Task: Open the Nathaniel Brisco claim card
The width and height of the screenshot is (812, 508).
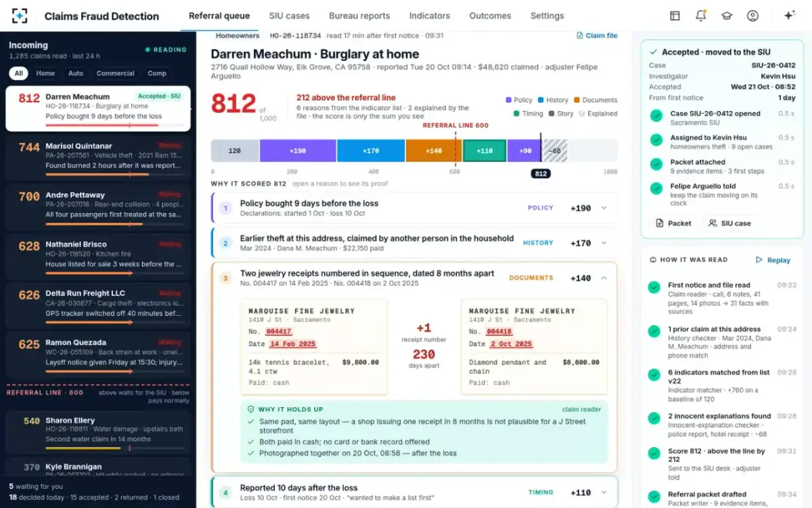Action: coord(98,258)
